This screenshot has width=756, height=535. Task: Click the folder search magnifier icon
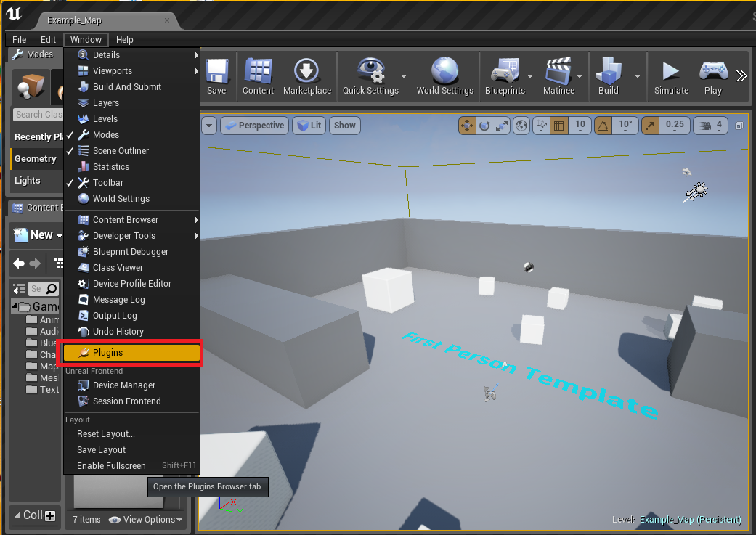point(51,289)
